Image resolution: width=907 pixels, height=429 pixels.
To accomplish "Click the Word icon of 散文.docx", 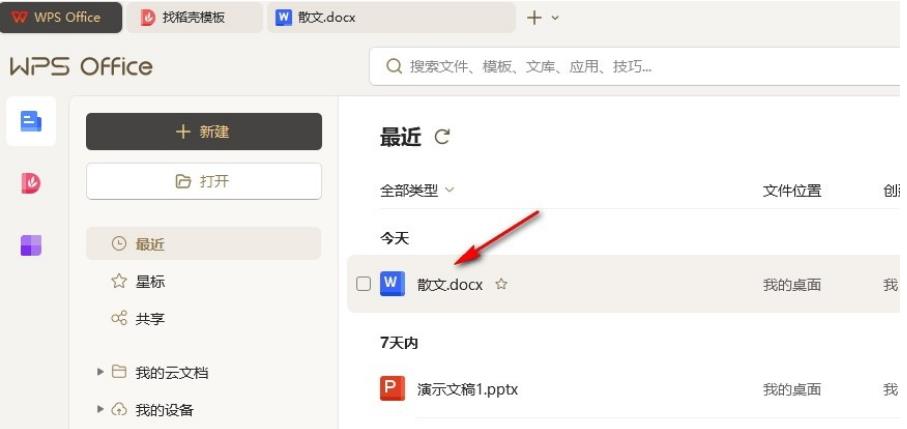I will (x=392, y=284).
